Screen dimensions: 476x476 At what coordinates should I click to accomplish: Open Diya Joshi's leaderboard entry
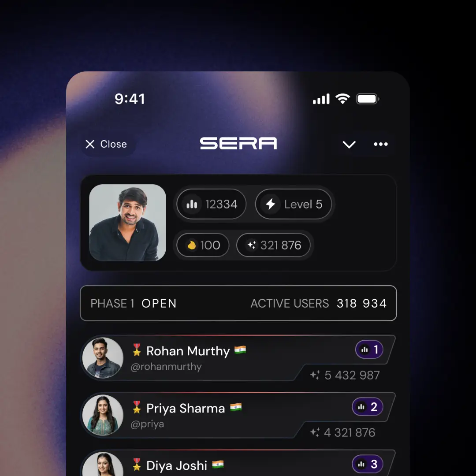(x=238, y=463)
